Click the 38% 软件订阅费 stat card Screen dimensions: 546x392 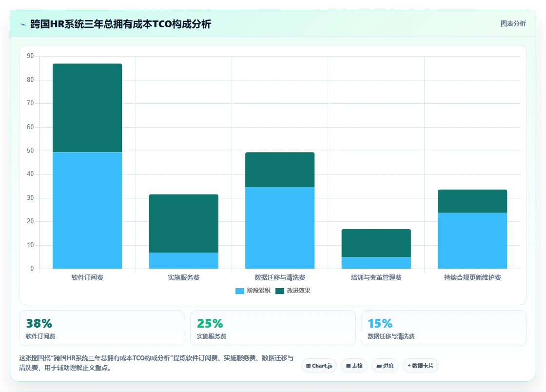pos(102,328)
